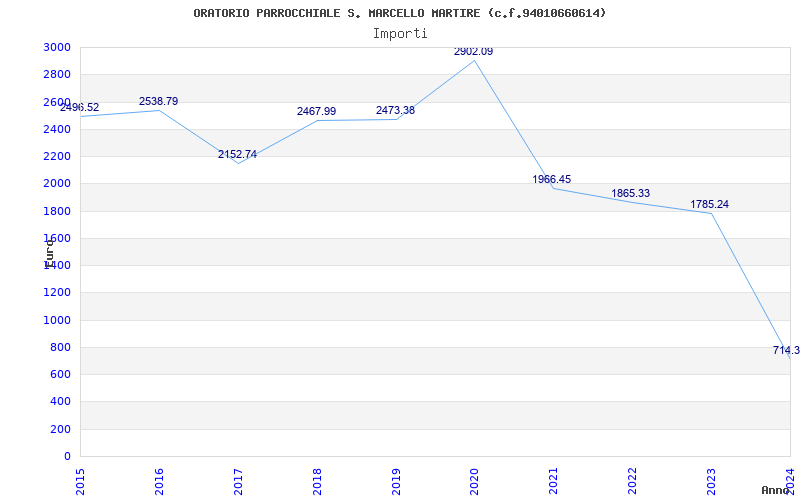Select data label 2467.99

pyautogui.click(x=316, y=111)
